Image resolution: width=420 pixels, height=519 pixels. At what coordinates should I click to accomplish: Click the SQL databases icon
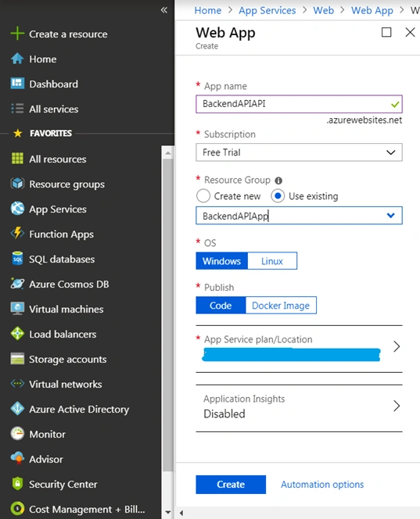point(17,259)
